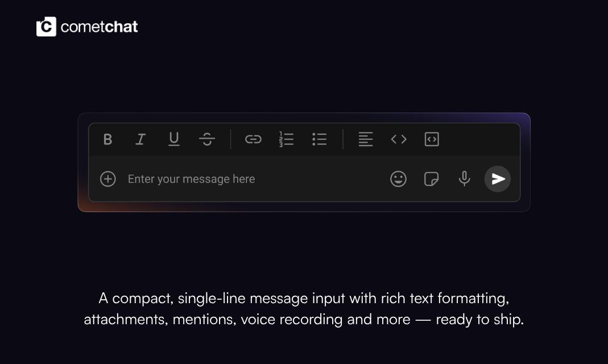This screenshot has height=364, width=608.
Task: Open the sticker picker
Action: (431, 179)
